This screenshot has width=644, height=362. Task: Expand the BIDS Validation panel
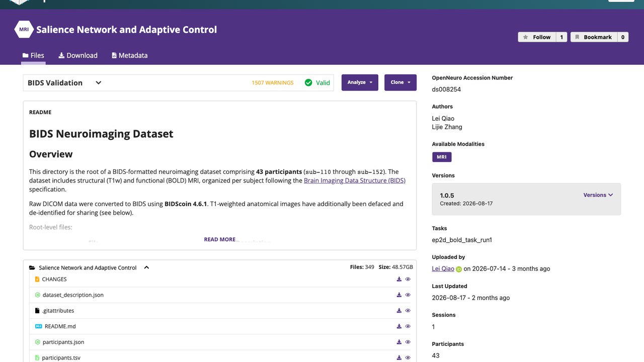[99, 83]
